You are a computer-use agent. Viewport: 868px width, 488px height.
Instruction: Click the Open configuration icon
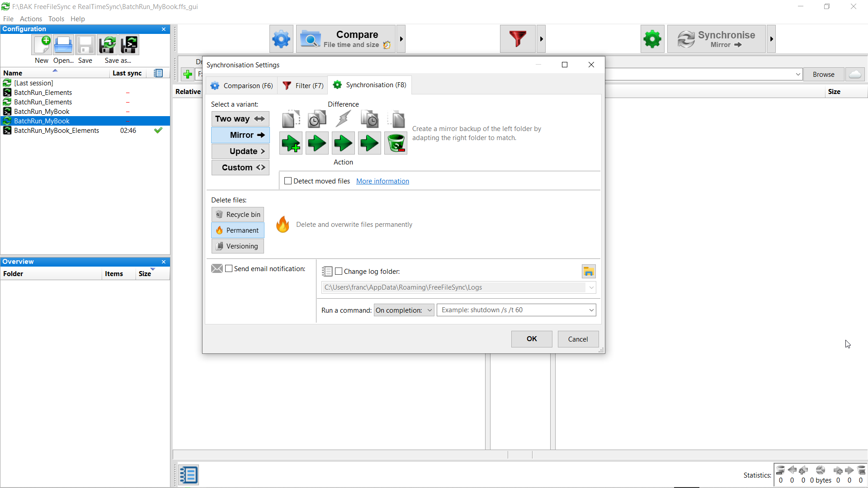click(x=63, y=45)
